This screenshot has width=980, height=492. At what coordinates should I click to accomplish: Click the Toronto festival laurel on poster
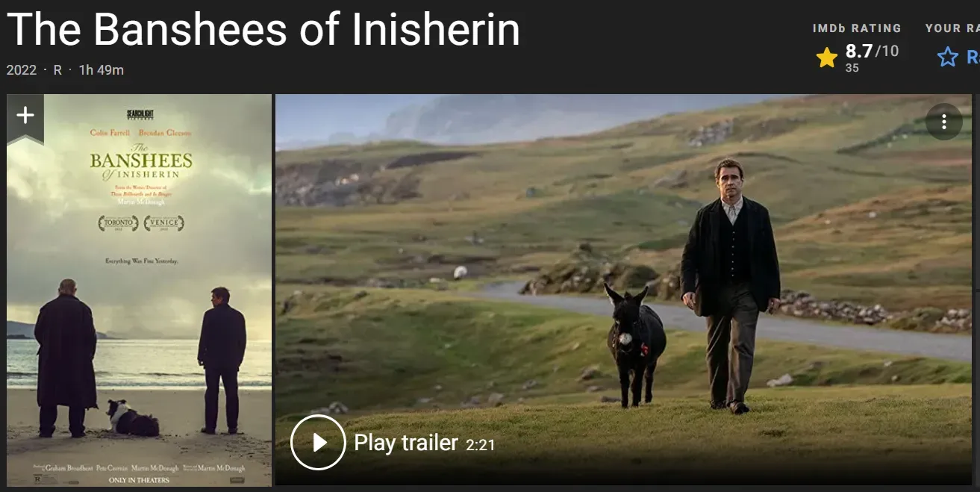119,223
